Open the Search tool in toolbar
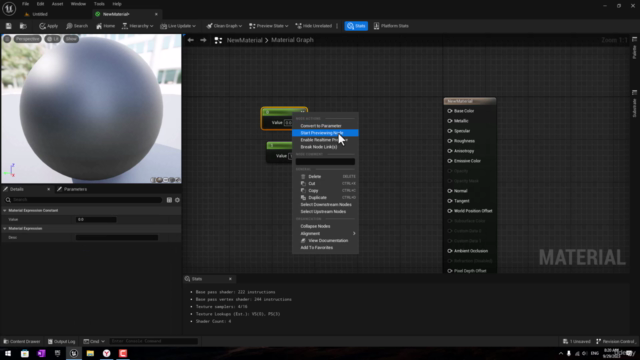 tap(77, 26)
